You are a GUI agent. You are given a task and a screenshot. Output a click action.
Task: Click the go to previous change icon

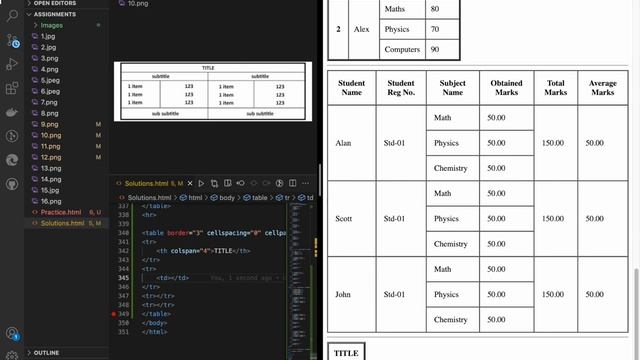(x=240, y=183)
